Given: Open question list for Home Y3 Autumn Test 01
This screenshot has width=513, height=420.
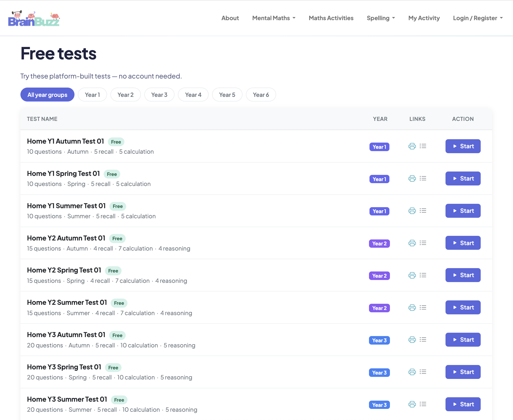Looking at the screenshot, I should pos(423,340).
